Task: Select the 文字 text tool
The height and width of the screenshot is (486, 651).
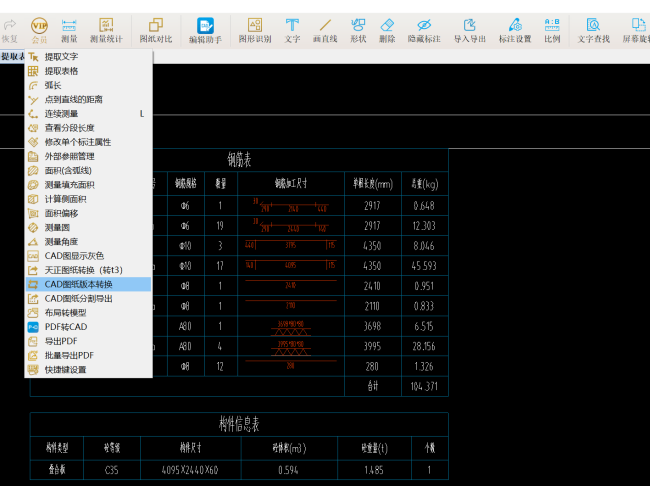Action: [x=292, y=30]
